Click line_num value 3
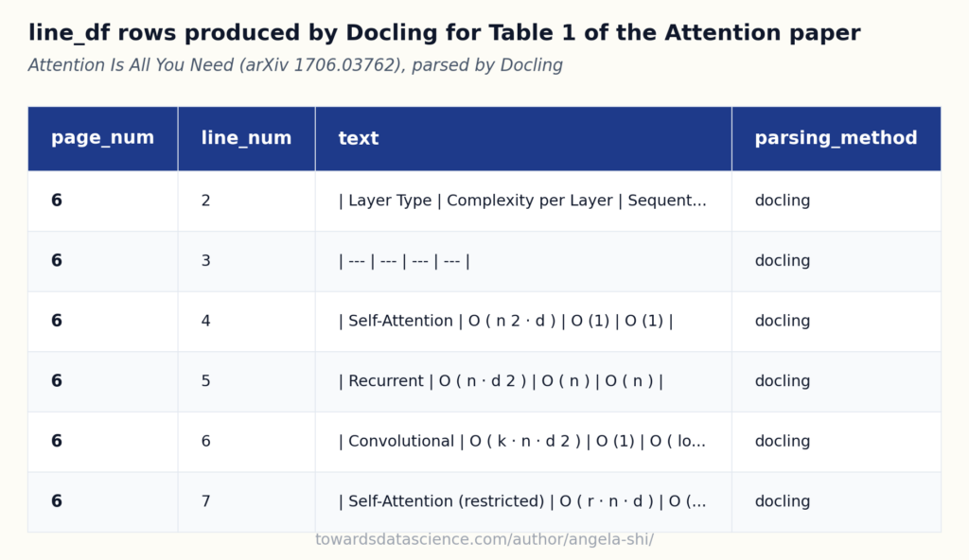The height and width of the screenshot is (560, 969). 205,261
